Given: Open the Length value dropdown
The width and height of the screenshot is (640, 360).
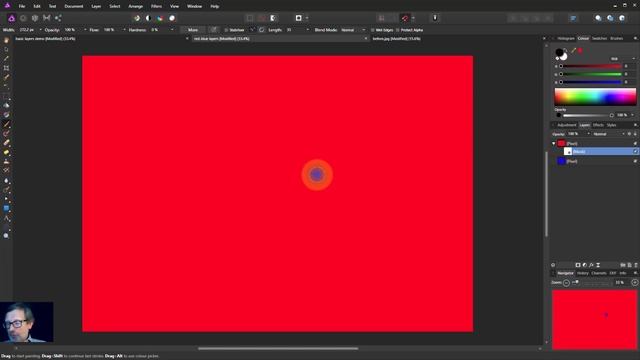Looking at the screenshot, I should [x=307, y=30].
